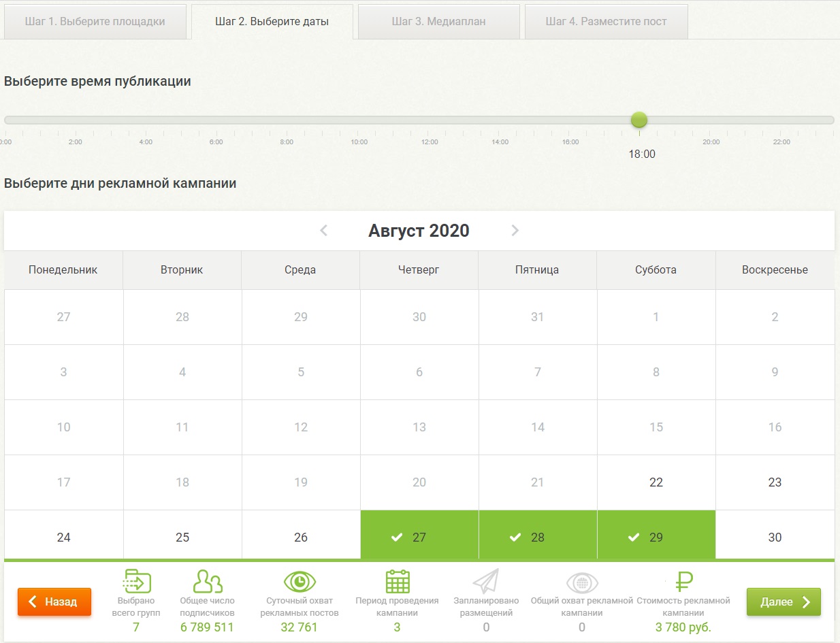Viewport: 840px width, 643px height.
Task: Click the total subscribers people icon
Action: tap(208, 582)
